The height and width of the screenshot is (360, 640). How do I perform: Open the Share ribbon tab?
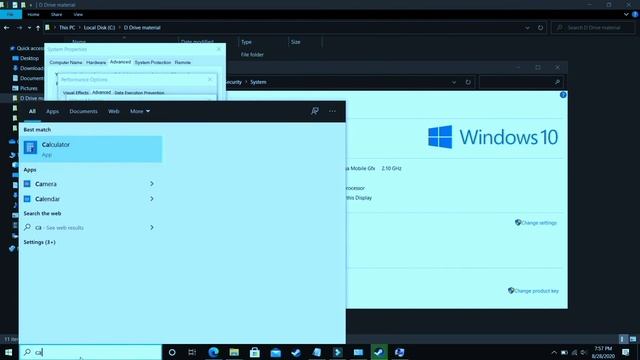(56, 14)
